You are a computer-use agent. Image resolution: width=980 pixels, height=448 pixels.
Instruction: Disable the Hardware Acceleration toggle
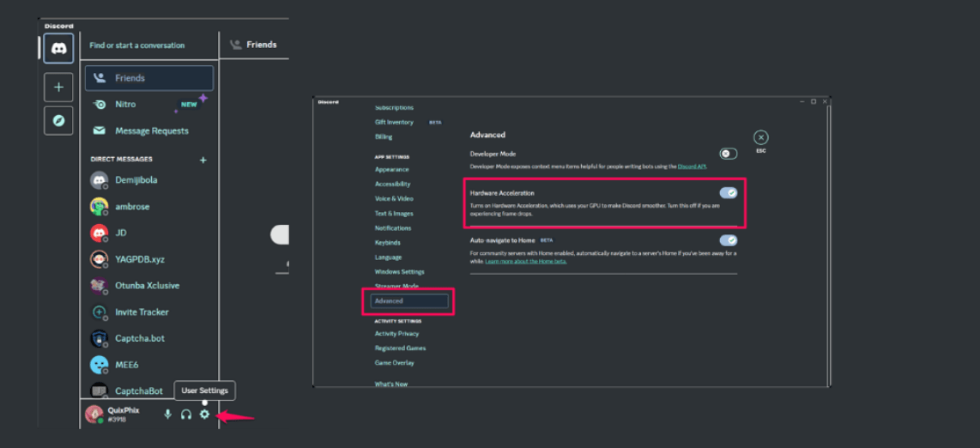[728, 193]
